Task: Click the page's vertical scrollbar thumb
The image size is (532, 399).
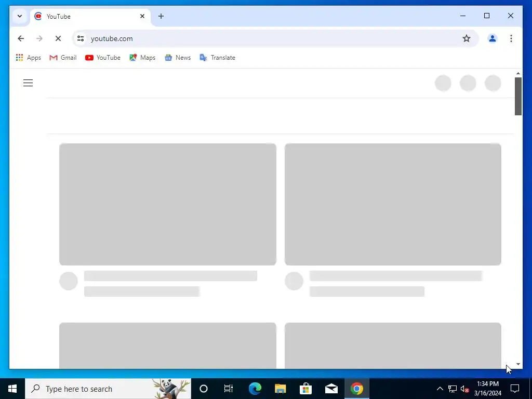Action: (x=518, y=96)
